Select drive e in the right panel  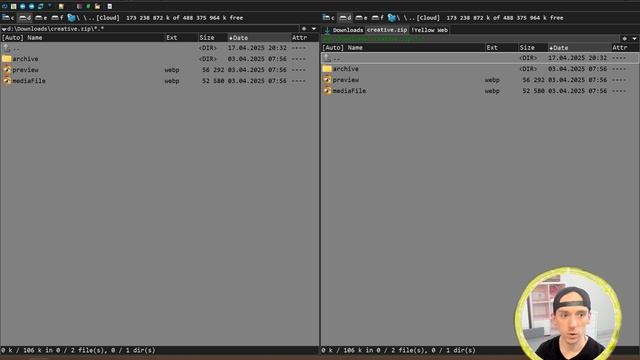tap(361, 18)
